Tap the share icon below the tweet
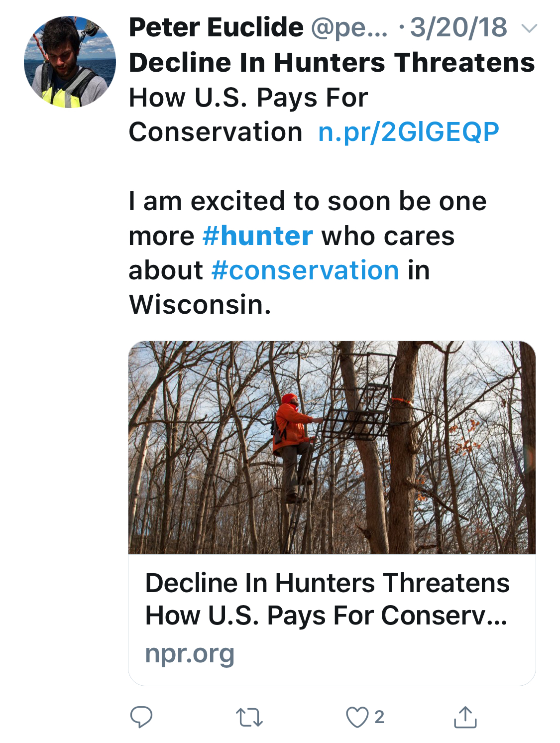 coord(465,717)
